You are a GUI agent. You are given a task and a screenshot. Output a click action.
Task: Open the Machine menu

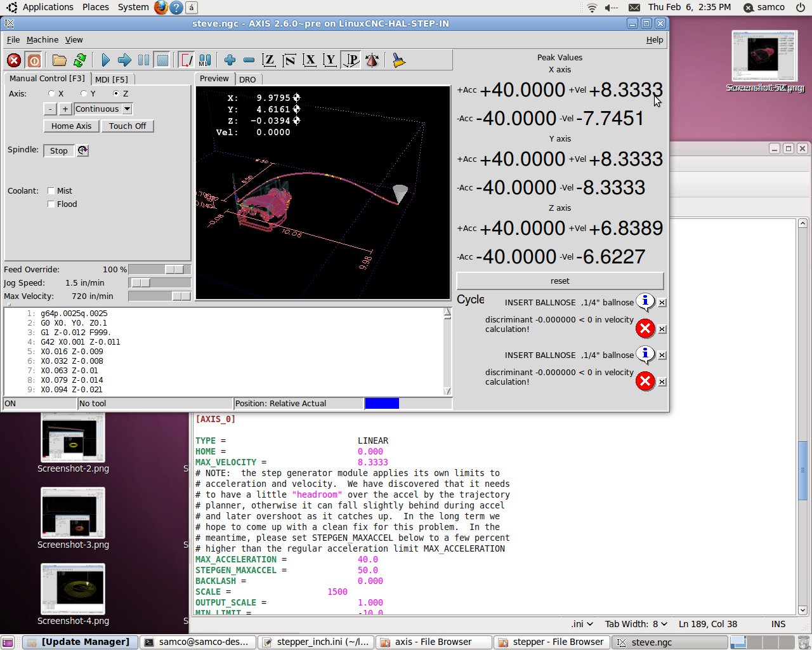[x=43, y=39]
